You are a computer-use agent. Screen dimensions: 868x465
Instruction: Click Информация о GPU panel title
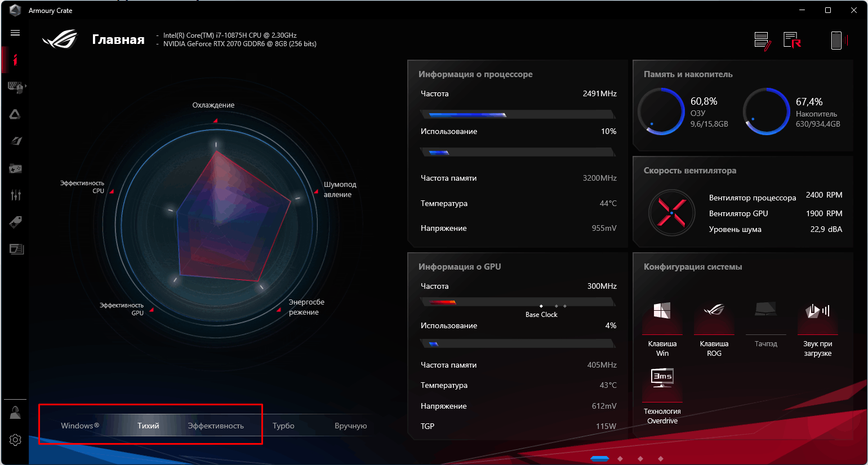point(460,267)
